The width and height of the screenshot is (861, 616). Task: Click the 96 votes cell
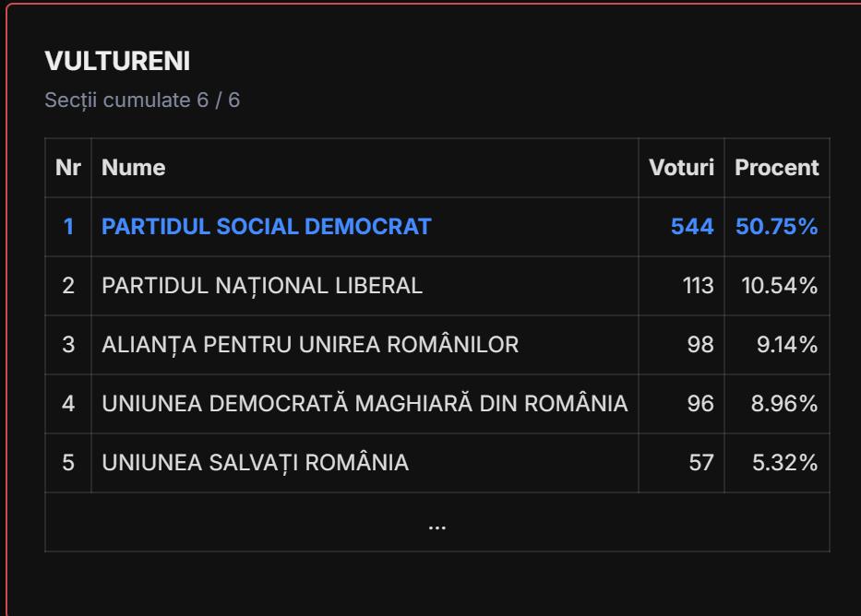click(x=701, y=404)
